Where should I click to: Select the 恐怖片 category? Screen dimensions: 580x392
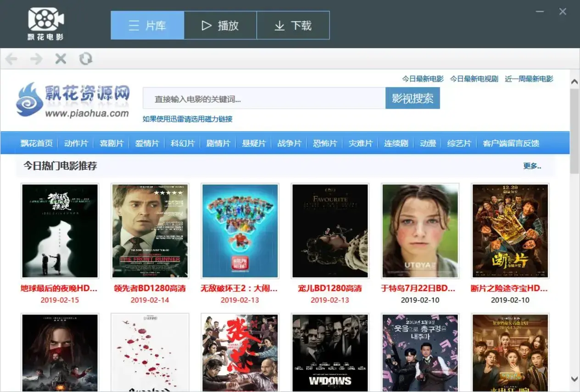(x=325, y=144)
